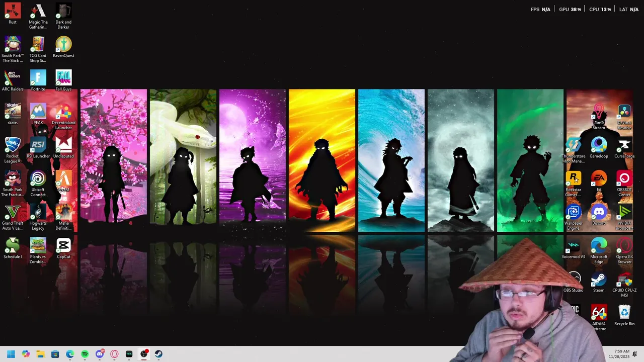
Task: Open the AIDA64 Extreme shortcut
Action: tap(599, 318)
